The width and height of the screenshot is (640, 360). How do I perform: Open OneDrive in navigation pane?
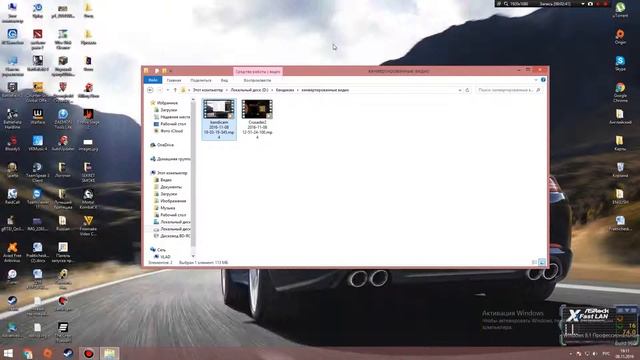click(165, 145)
